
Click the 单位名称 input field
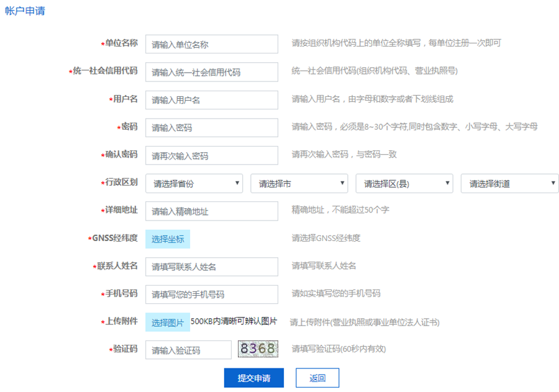pyautogui.click(x=211, y=44)
